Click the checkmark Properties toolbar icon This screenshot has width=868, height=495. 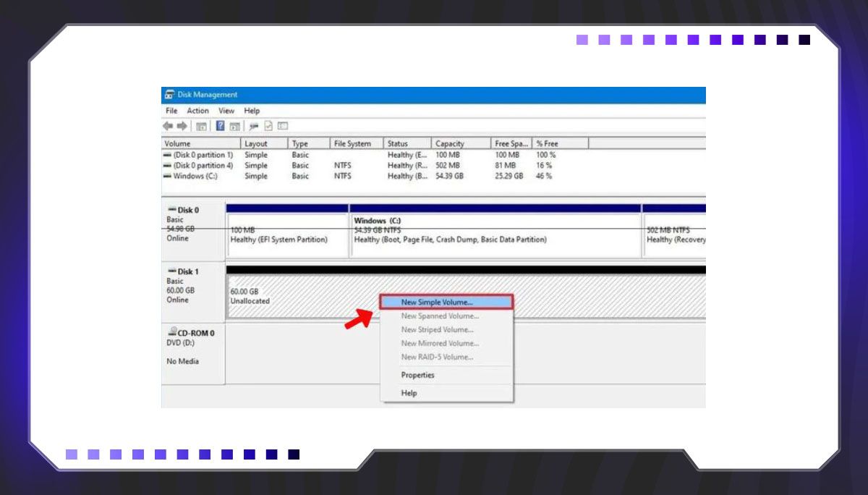tap(268, 126)
